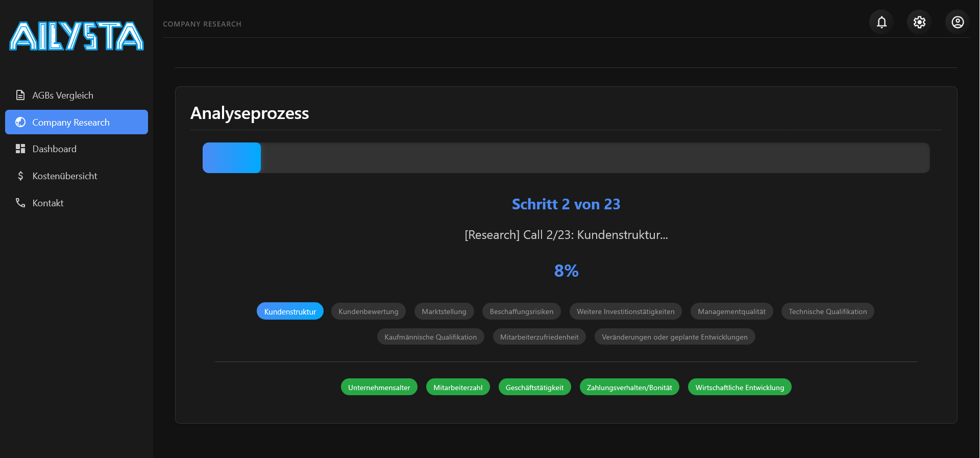Click the active Kundenstruktur step chip

(x=290, y=311)
